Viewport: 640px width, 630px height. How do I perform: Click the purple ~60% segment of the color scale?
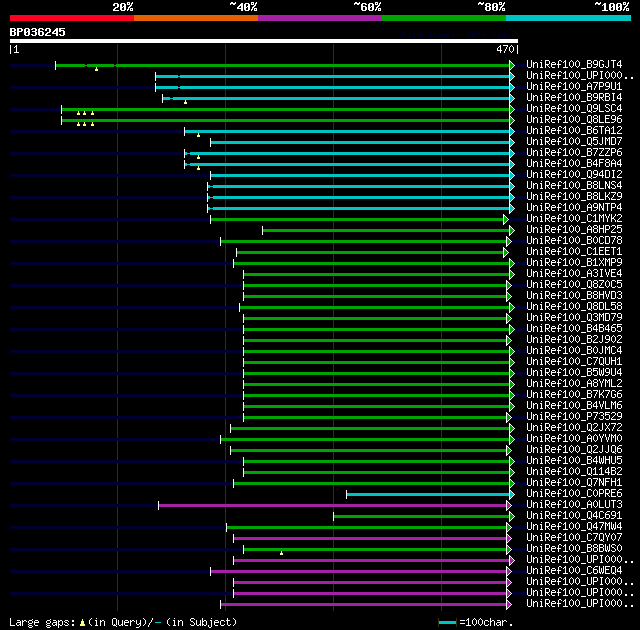click(x=320, y=18)
